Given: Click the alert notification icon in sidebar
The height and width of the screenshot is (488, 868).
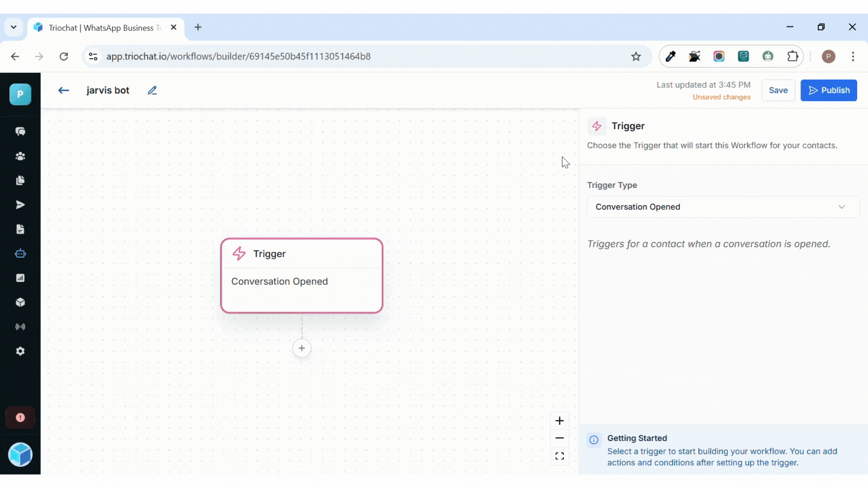Looking at the screenshot, I should (x=20, y=417).
